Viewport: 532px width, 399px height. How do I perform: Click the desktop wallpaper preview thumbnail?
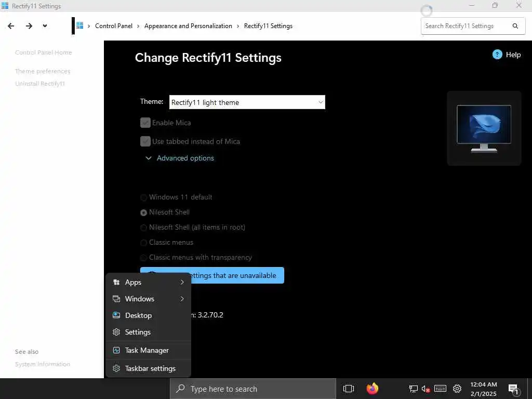(484, 128)
